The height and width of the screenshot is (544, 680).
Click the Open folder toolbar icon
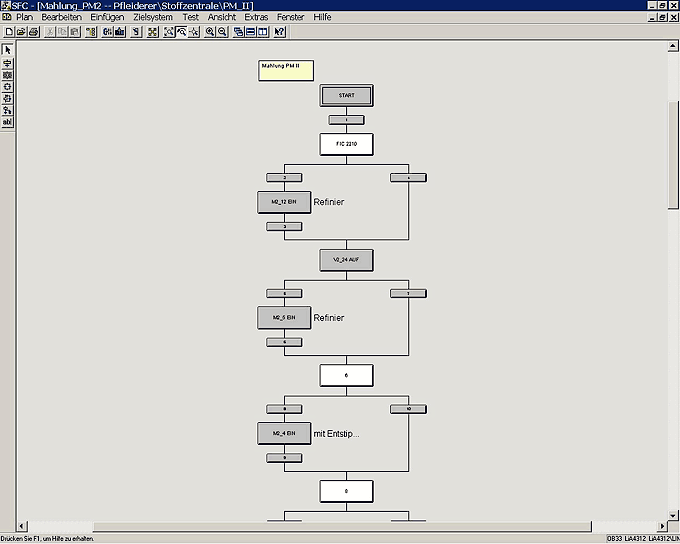pos(20,32)
